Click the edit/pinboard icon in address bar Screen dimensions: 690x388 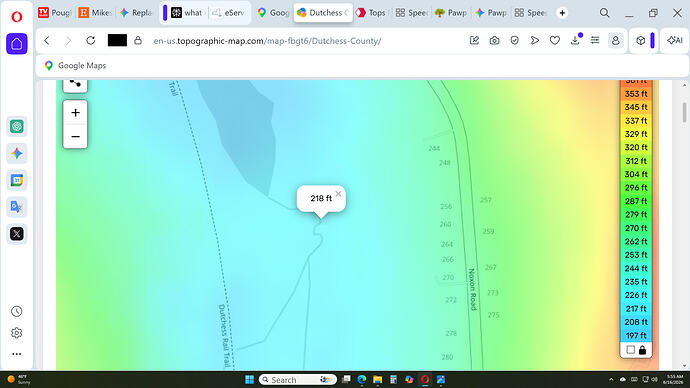(x=474, y=40)
